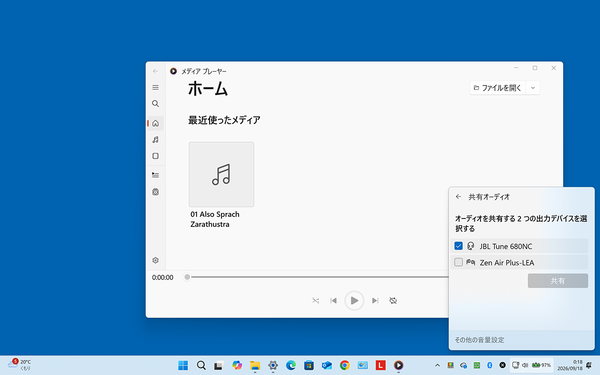Click the '01 Also Sprach Zarathustra' title text

[215, 219]
